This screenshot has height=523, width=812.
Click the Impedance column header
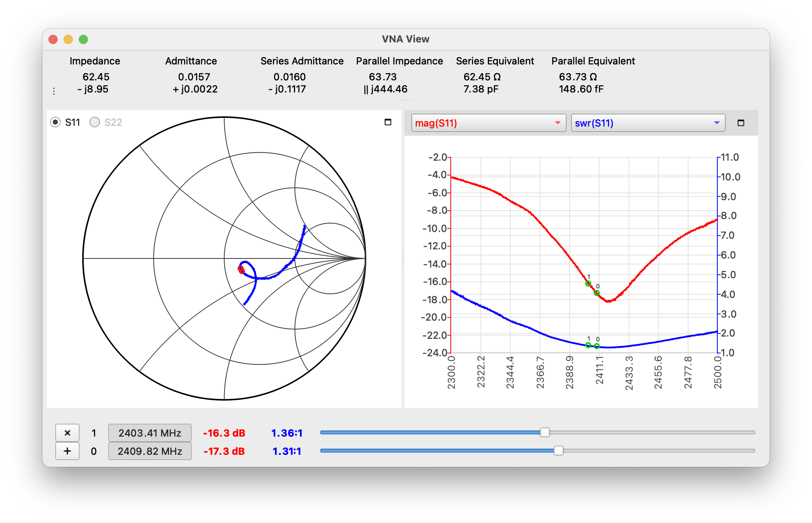tap(95, 61)
